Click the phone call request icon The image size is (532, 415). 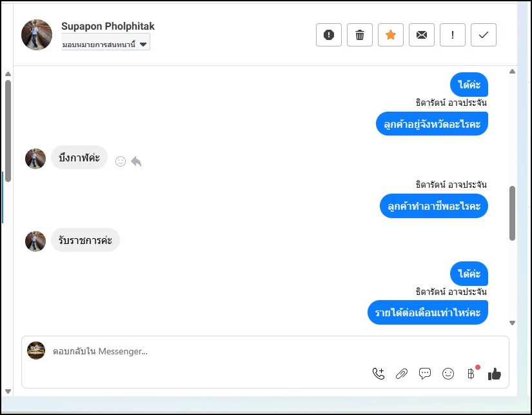[x=379, y=374]
